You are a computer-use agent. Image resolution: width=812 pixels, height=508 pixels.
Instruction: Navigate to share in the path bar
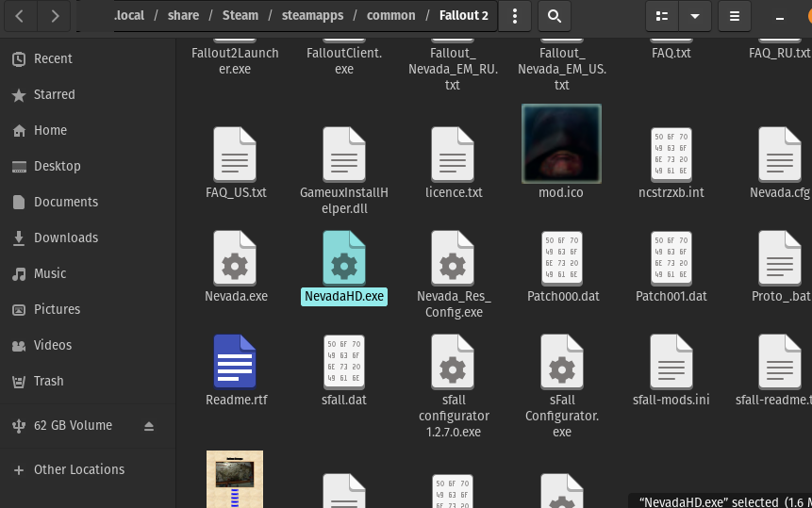tap(183, 15)
